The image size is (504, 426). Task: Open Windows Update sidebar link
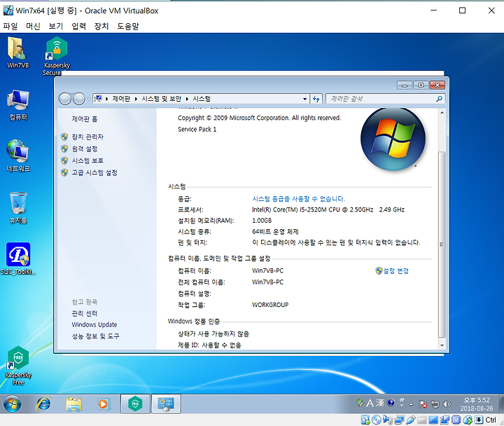(x=94, y=324)
